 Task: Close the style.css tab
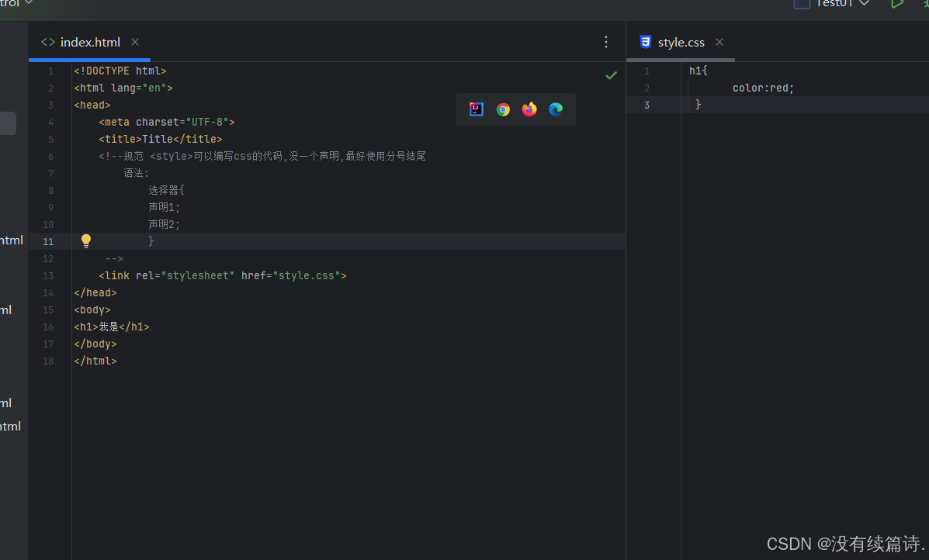tap(719, 42)
